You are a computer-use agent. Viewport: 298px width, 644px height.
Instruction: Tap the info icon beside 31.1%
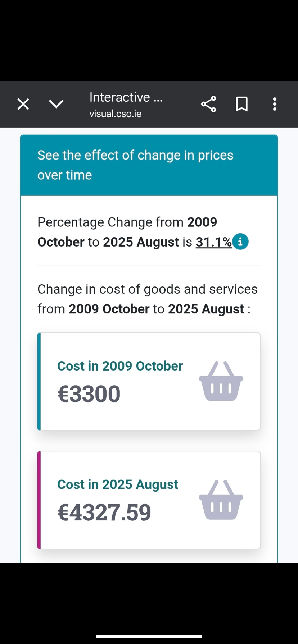tap(240, 241)
